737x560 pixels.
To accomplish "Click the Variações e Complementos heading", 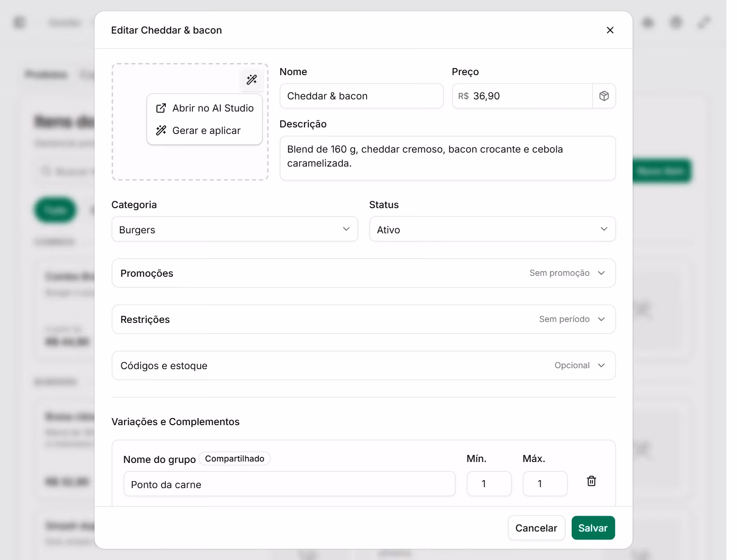I will coord(176,422).
